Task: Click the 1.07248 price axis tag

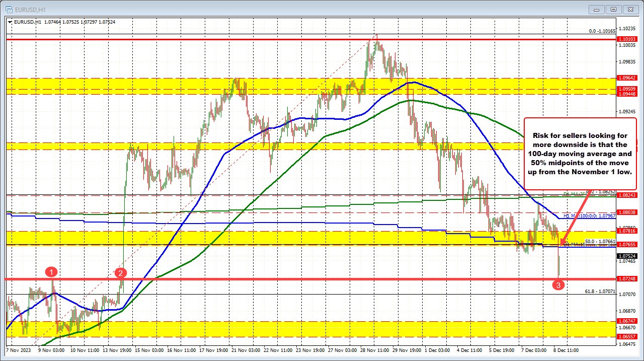Action: click(627, 279)
